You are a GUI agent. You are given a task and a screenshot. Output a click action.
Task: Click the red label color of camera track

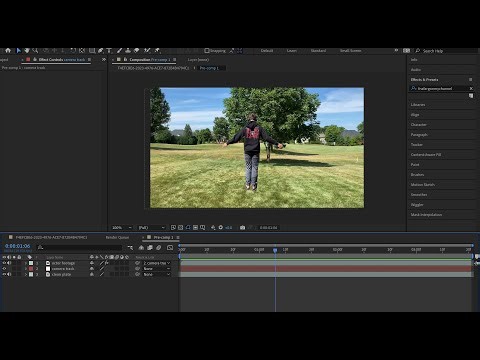(31, 269)
